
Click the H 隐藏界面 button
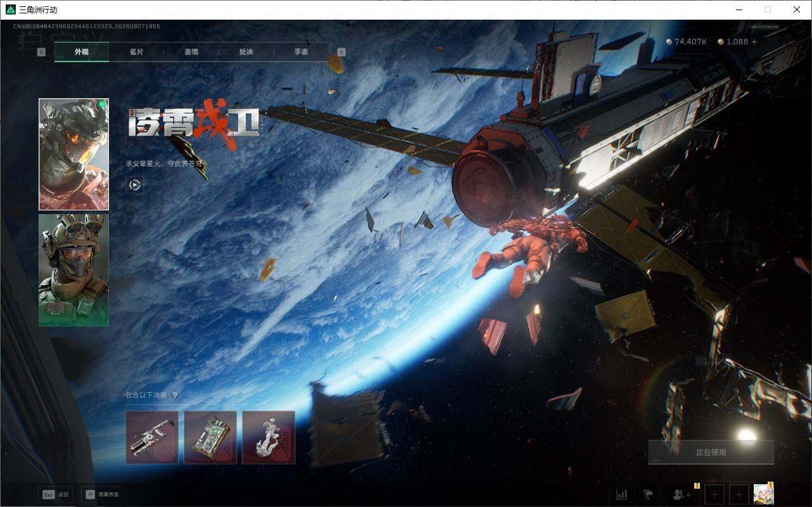(103, 494)
